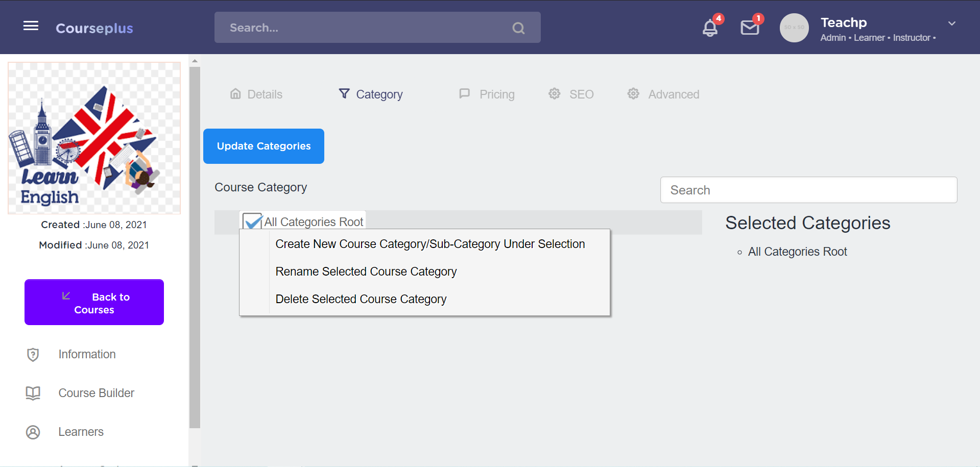Choose Rename Selected Course Category
The image size is (980, 467).
pyautogui.click(x=366, y=272)
